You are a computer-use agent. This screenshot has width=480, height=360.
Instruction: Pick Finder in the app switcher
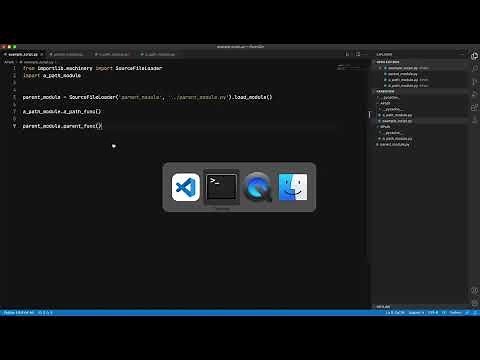[293, 187]
